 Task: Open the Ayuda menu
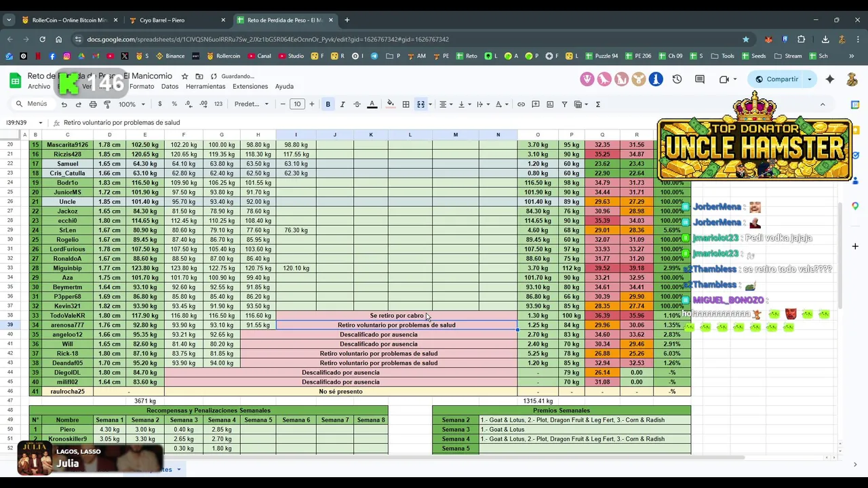tap(284, 87)
